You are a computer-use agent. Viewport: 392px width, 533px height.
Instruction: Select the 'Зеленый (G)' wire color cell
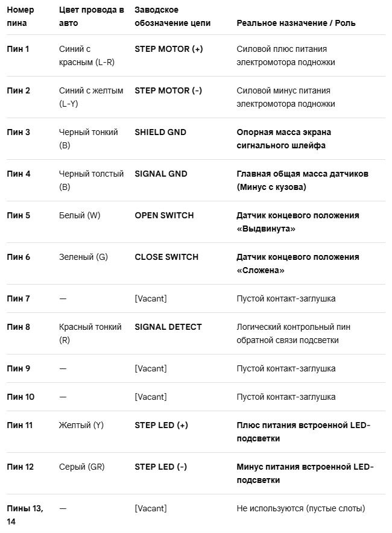pos(83,257)
